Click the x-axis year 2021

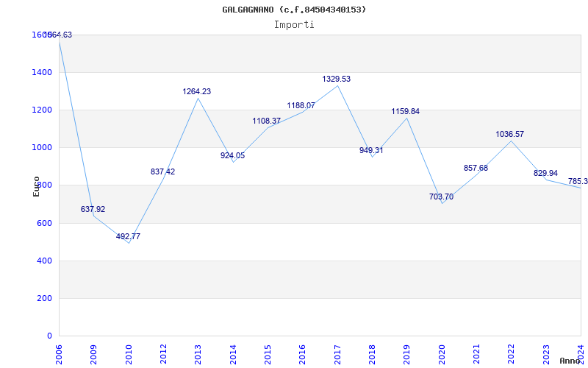(x=476, y=355)
